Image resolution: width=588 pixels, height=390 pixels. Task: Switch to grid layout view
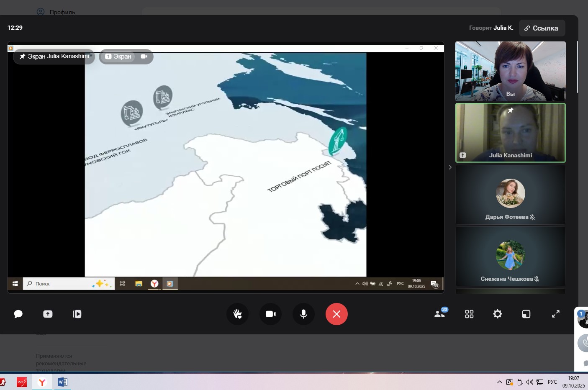pyautogui.click(x=469, y=314)
